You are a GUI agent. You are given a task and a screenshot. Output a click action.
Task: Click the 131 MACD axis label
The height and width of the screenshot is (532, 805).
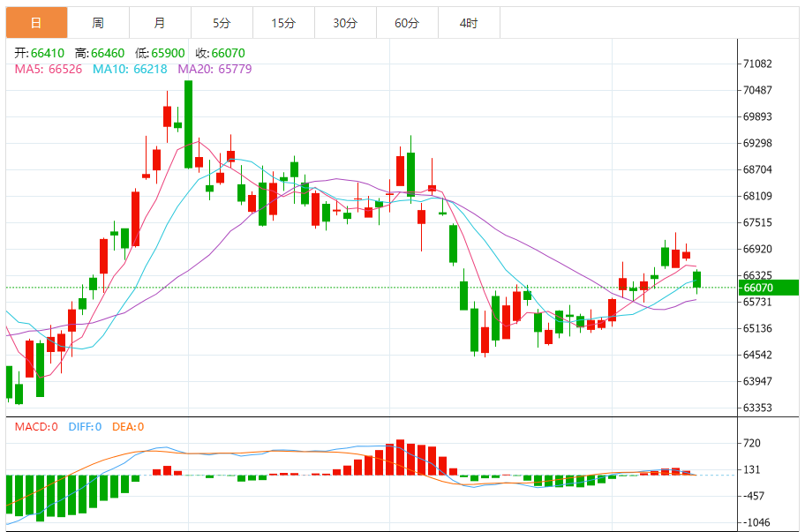pyautogui.click(x=752, y=470)
